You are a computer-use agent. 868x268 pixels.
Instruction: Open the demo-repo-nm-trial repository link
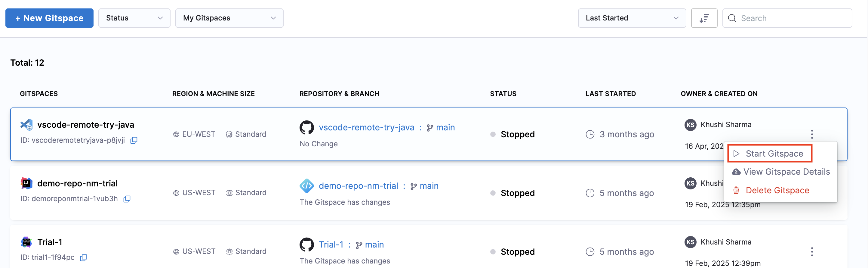coord(358,186)
